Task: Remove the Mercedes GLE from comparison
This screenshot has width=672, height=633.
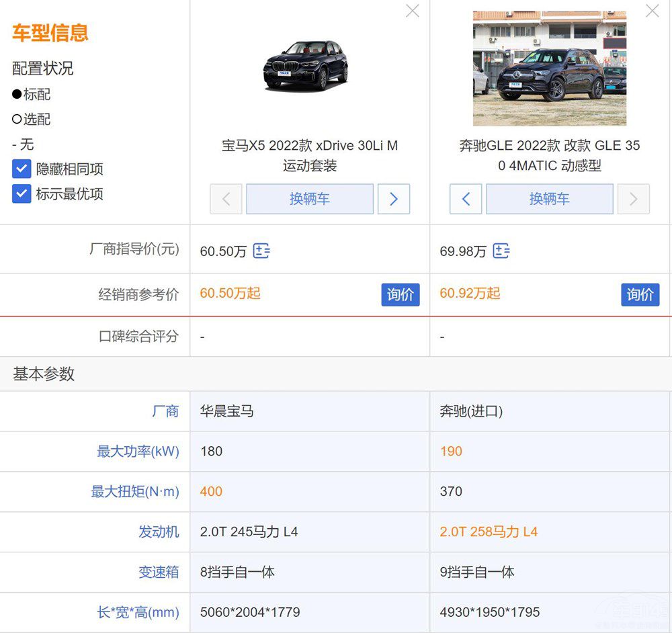Action: (x=652, y=11)
